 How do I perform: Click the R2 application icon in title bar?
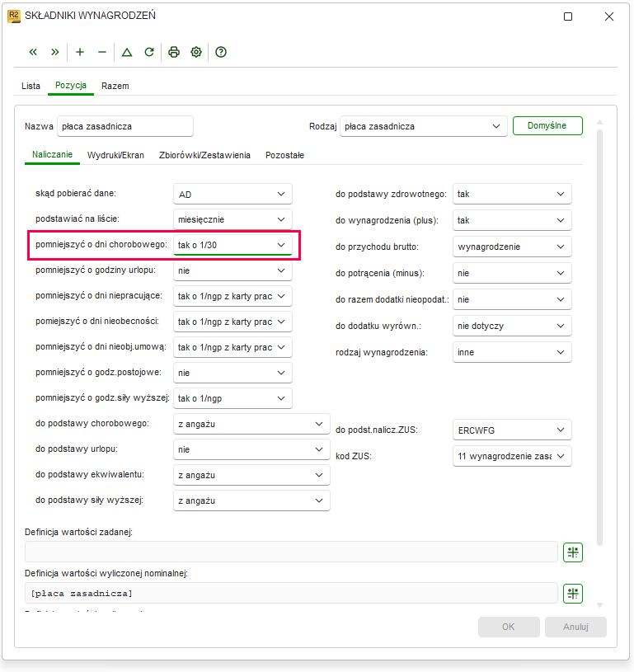[14, 16]
